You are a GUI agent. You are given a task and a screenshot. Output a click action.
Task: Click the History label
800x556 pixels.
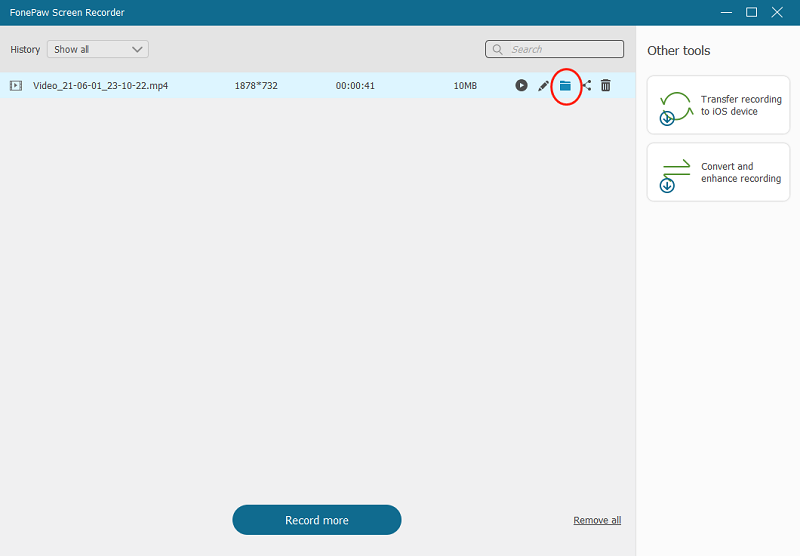(x=25, y=49)
